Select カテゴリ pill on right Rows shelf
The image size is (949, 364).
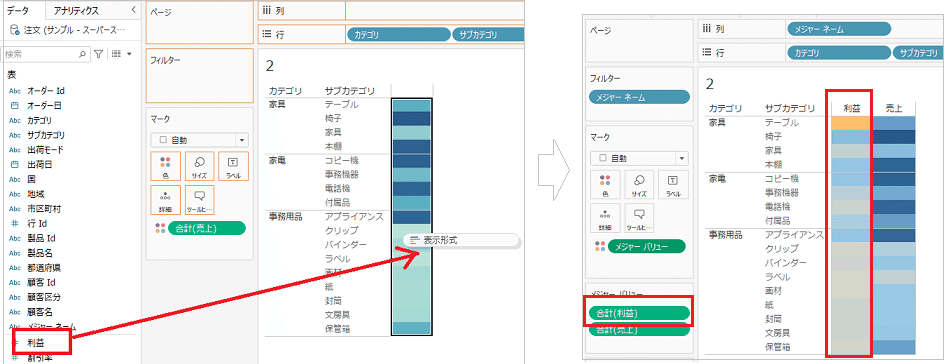click(838, 53)
